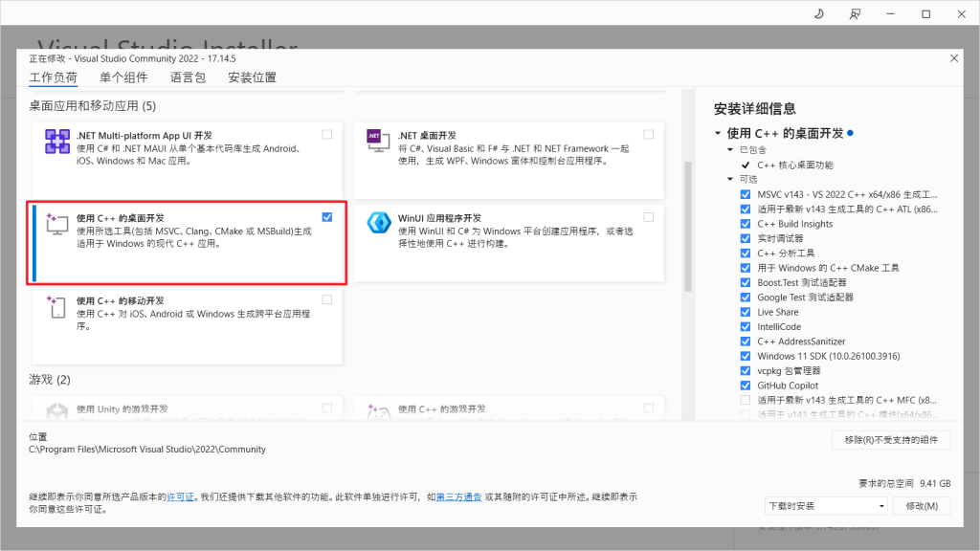Uncheck MSVC v143 生成工具 component
Image resolution: width=980 pixels, height=551 pixels.
tap(745, 194)
